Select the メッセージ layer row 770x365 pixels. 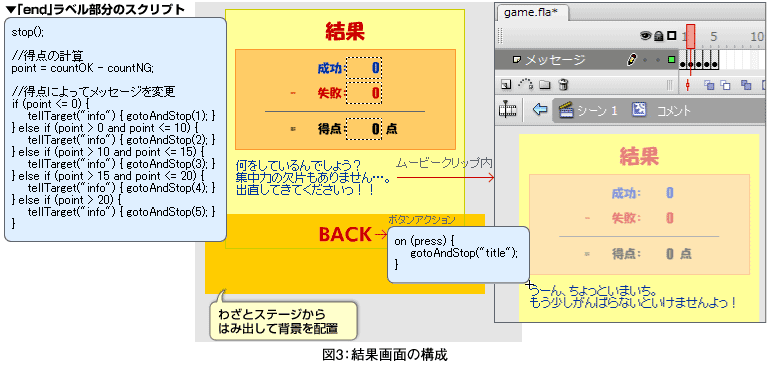(587, 60)
